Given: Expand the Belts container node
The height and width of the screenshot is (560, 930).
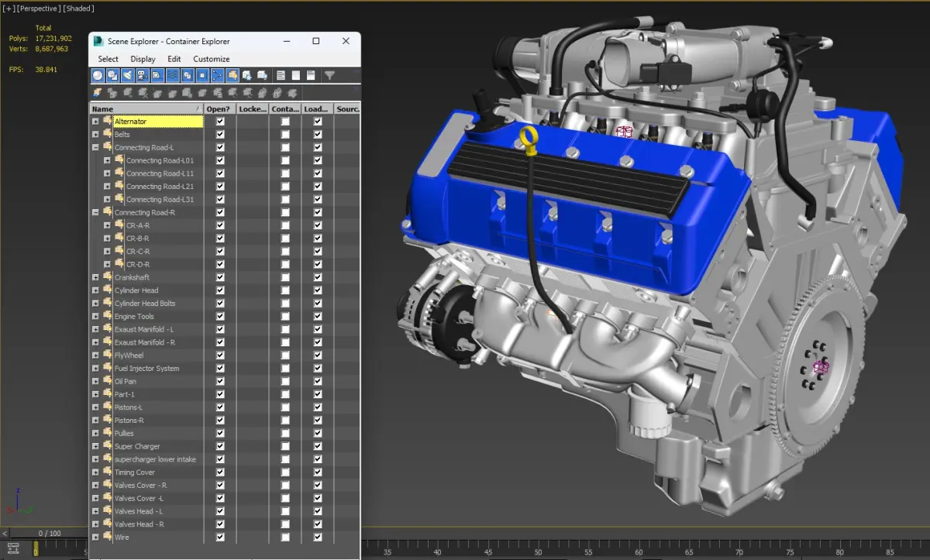Looking at the screenshot, I should [x=95, y=135].
